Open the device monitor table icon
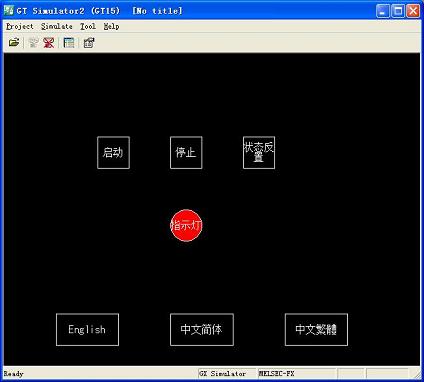 [x=69, y=43]
